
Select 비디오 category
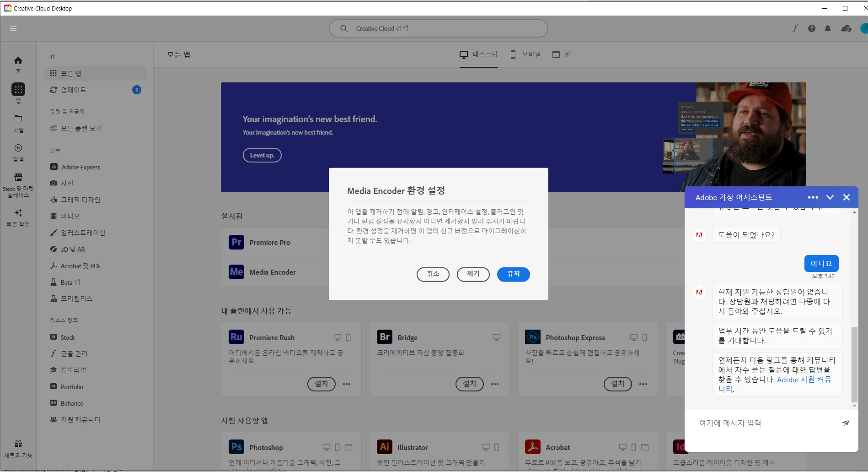pyautogui.click(x=96, y=216)
